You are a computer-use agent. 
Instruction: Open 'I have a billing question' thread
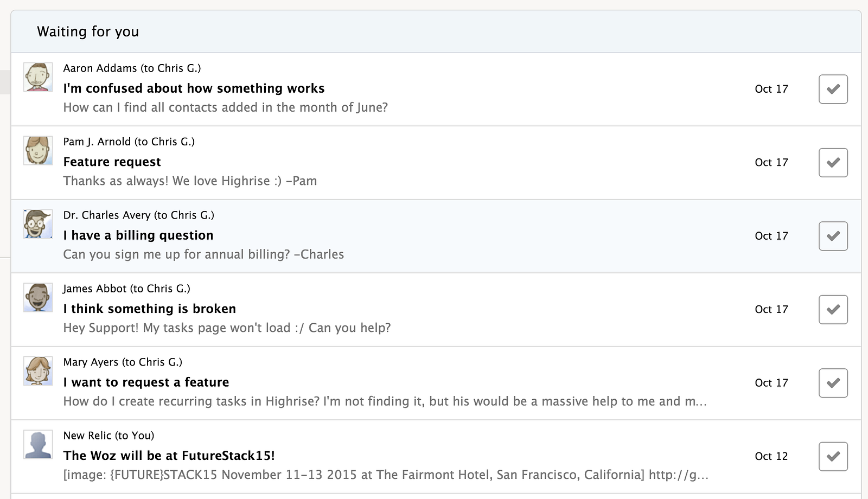point(138,235)
